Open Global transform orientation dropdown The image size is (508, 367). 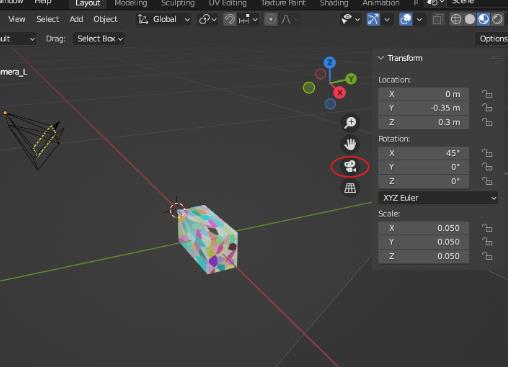coord(164,20)
